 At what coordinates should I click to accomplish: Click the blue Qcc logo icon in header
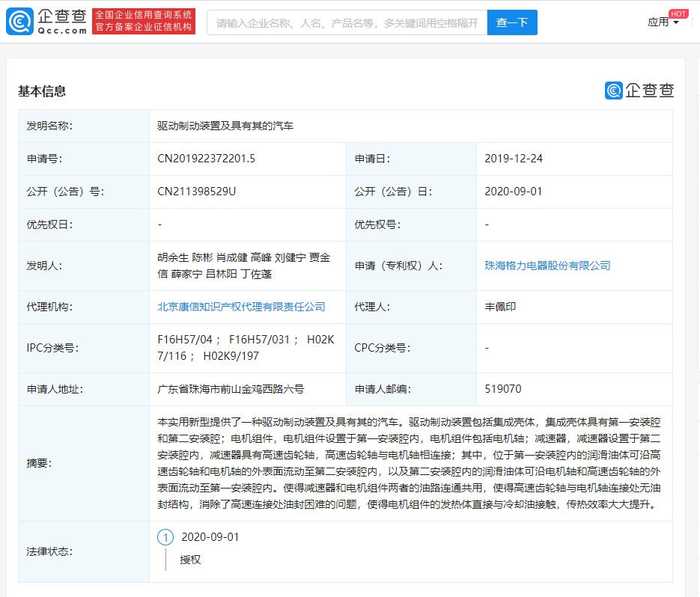click(19, 22)
